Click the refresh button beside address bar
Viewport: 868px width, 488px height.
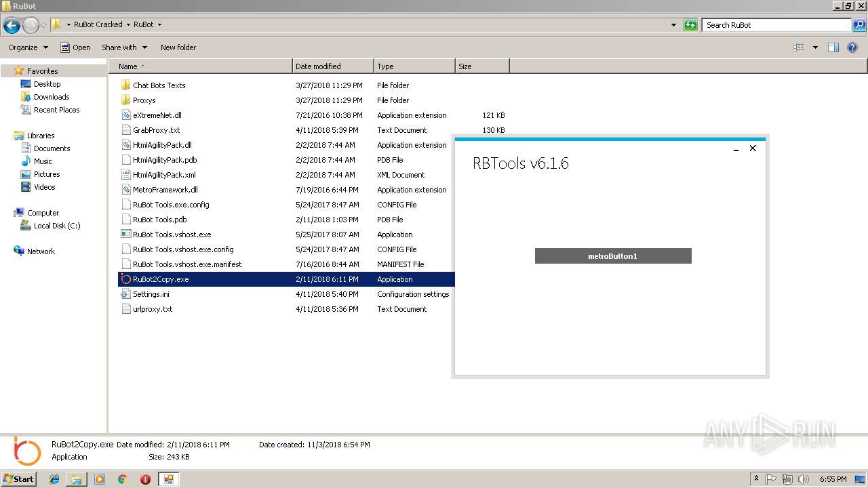690,25
